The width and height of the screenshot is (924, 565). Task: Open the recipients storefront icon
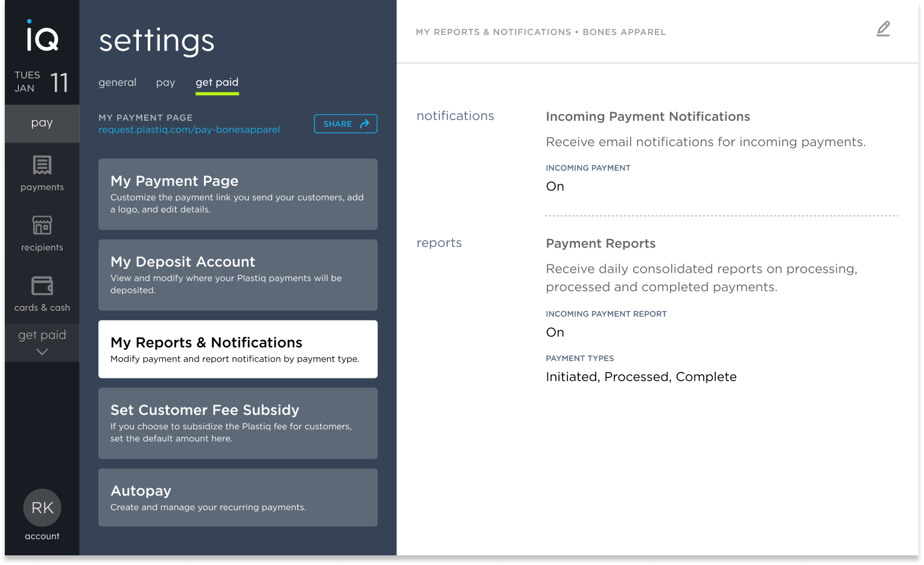click(42, 225)
